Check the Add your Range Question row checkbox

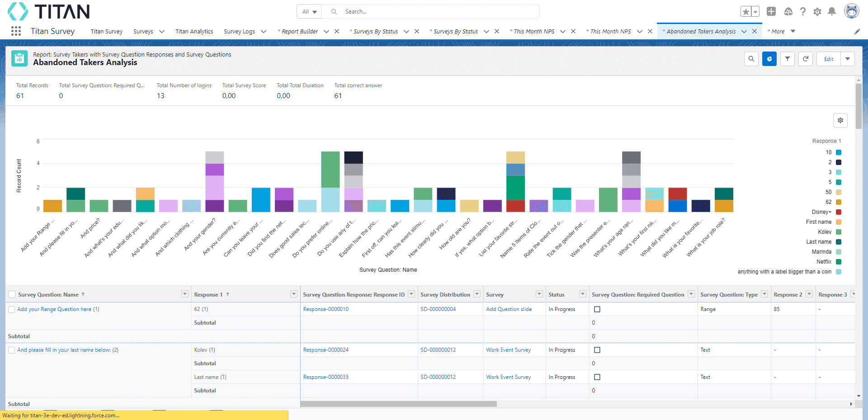pos(12,310)
